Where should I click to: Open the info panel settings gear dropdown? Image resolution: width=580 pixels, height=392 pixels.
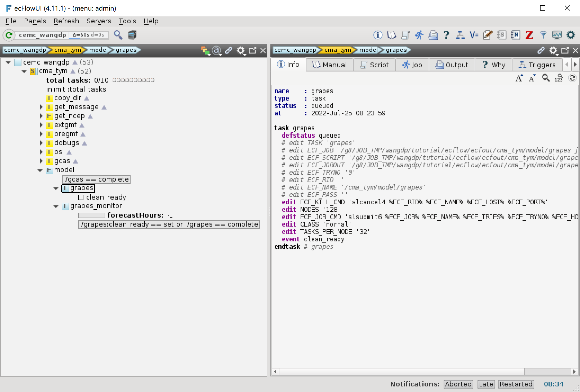pyautogui.click(x=553, y=50)
